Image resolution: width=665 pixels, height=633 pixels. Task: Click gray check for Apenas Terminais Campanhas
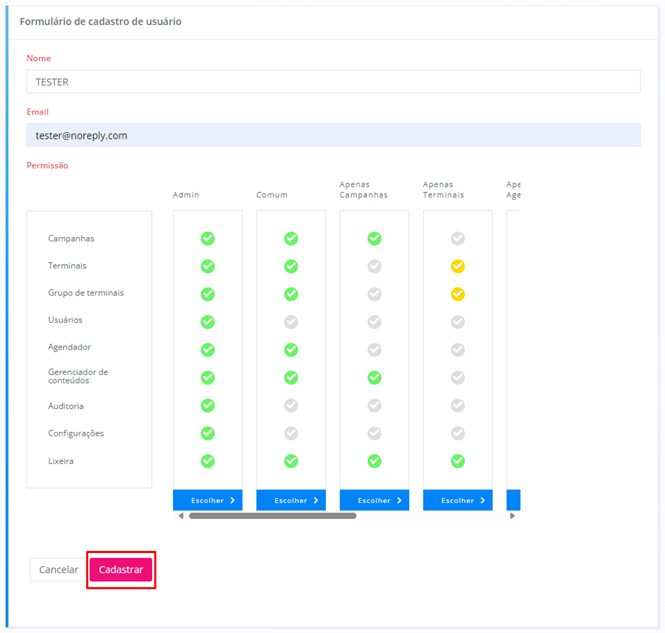pyautogui.click(x=457, y=239)
